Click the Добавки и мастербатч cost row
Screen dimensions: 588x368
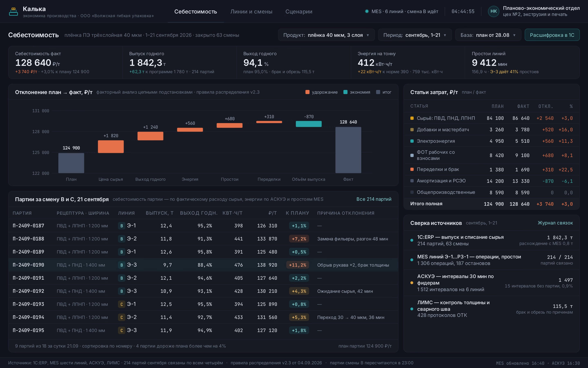pyautogui.click(x=491, y=129)
